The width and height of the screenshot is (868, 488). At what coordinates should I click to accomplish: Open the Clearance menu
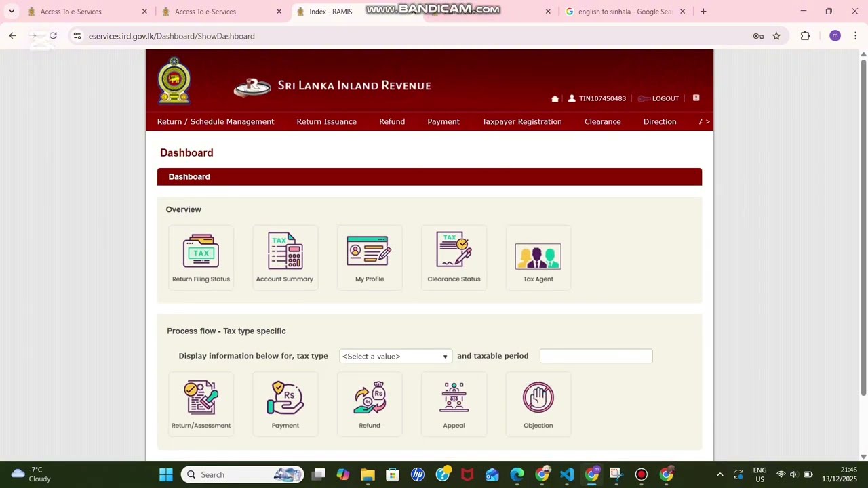[x=602, y=121]
